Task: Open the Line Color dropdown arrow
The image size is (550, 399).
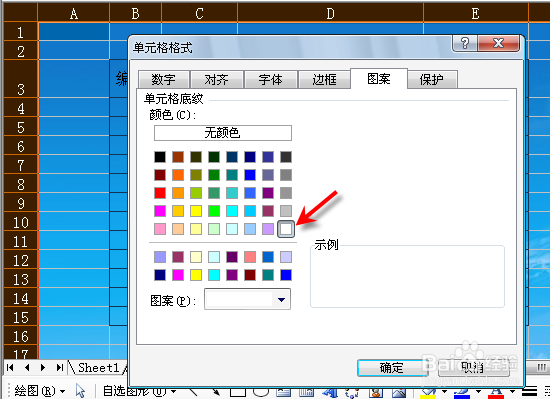Action: [x=478, y=391]
